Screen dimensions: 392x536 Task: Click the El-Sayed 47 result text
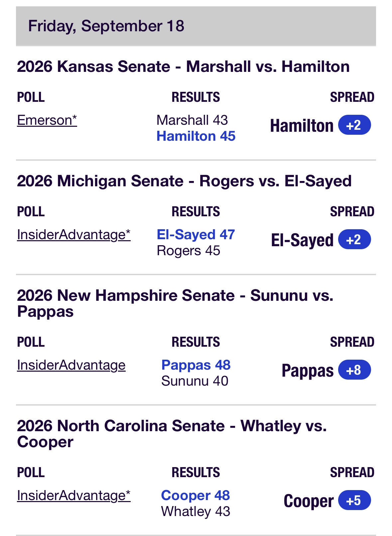pos(196,235)
